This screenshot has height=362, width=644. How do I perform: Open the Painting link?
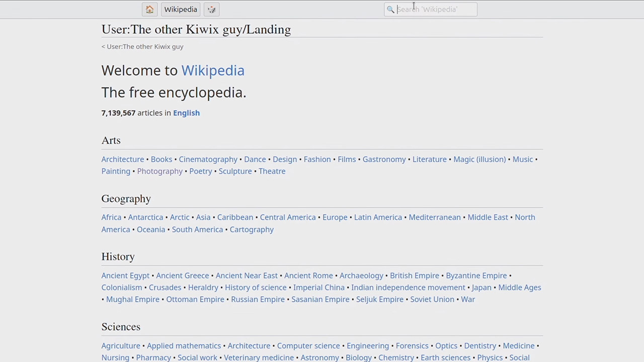click(116, 171)
